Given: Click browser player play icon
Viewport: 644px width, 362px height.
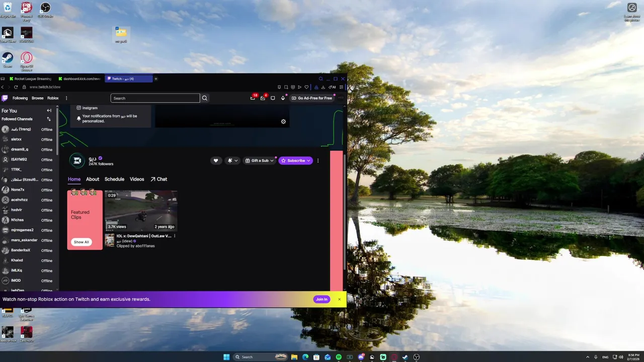Looking at the screenshot, I should coord(299,87).
